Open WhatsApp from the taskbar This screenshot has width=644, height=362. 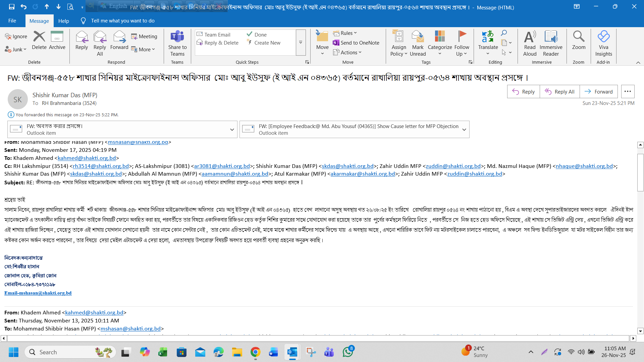click(348, 352)
